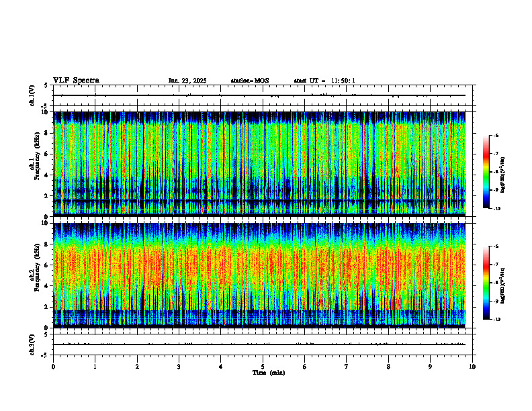Click the "ch.3(V)" axis label
Image resolution: width=532 pixels, height=411 pixels.
pyautogui.click(x=32, y=345)
